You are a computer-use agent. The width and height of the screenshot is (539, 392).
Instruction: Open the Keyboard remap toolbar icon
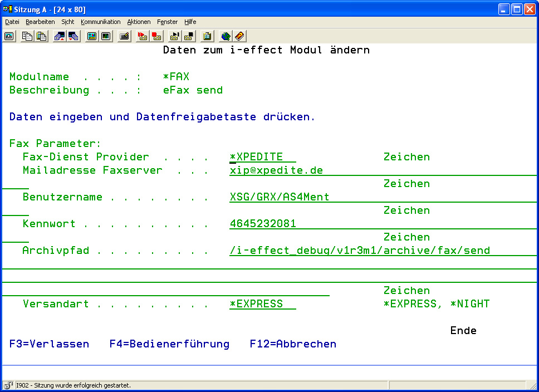click(124, 36)
